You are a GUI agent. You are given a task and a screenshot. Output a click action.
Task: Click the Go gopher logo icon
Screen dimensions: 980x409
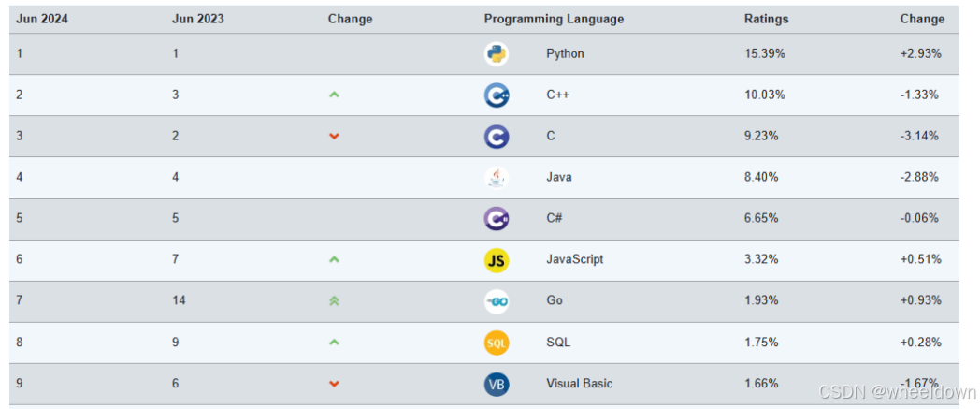(x=497, y=300)
